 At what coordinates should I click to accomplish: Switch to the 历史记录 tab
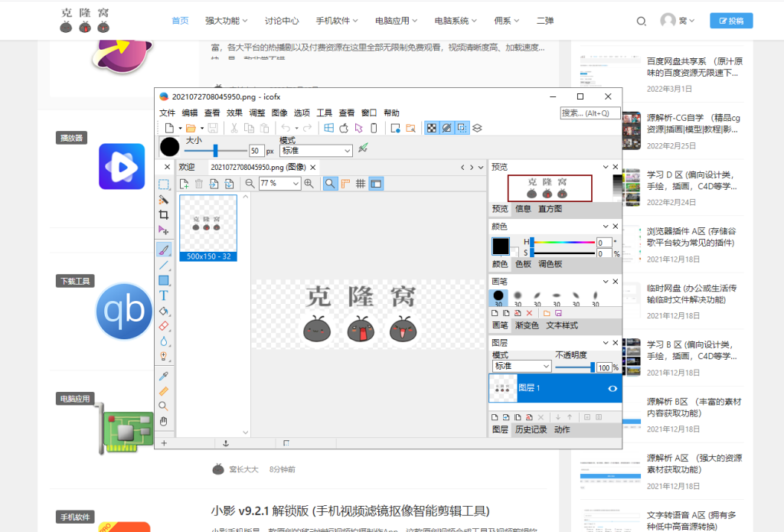[531, 430]
